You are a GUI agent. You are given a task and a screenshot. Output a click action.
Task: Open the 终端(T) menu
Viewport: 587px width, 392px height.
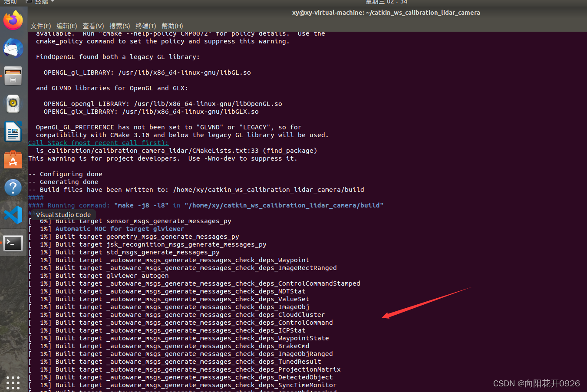point(145,26)
